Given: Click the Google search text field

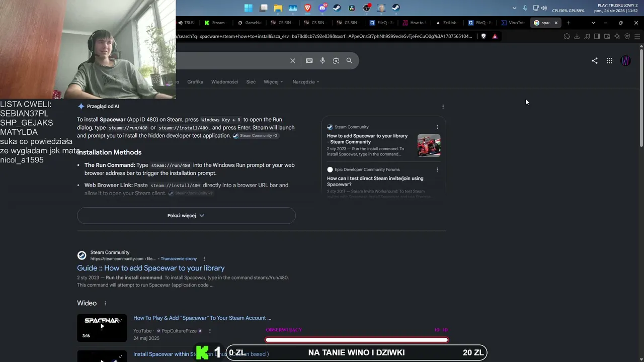Looking at the screenshot, I should [231, 61].
